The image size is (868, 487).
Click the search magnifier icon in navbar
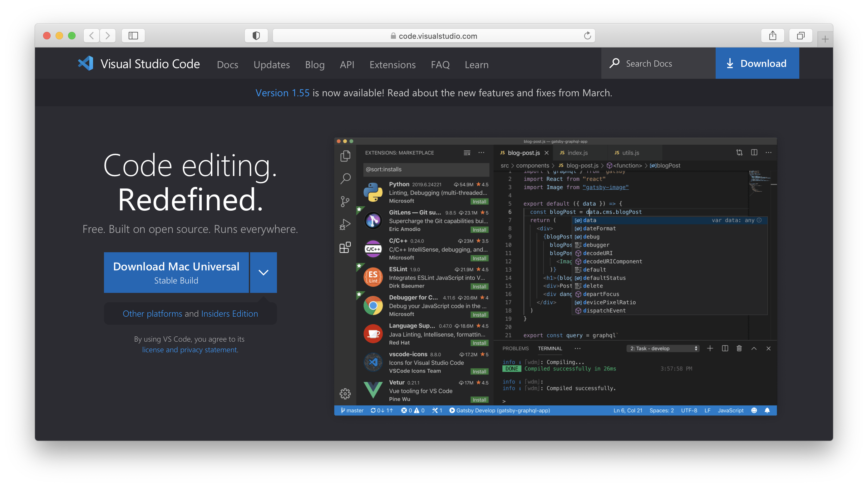tap(614, 63)
